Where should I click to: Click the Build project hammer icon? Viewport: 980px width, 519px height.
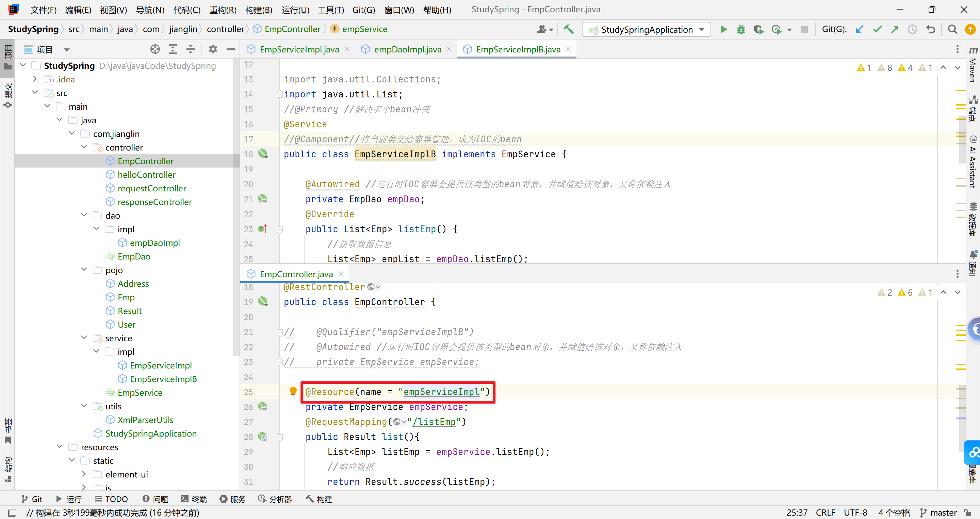(569, 29)
